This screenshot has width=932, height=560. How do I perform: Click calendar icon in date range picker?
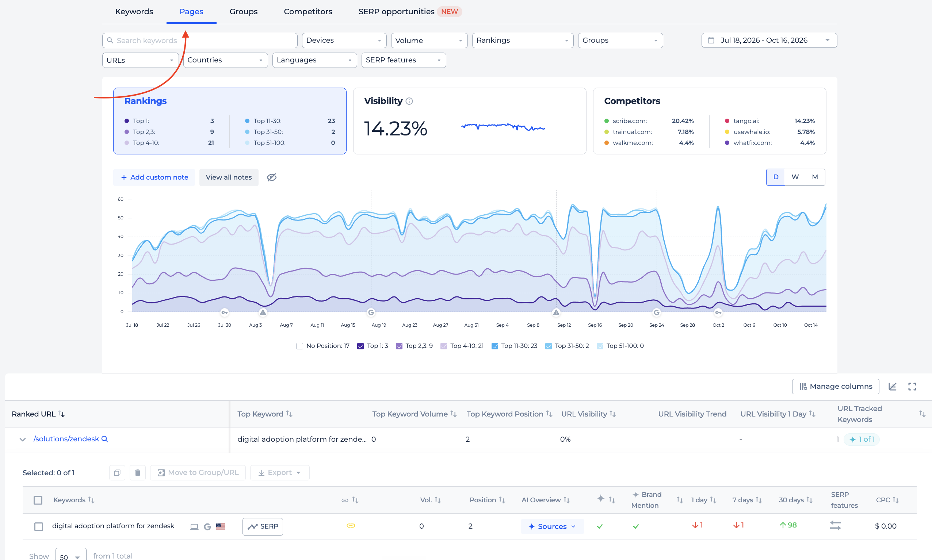click(711, 41)
